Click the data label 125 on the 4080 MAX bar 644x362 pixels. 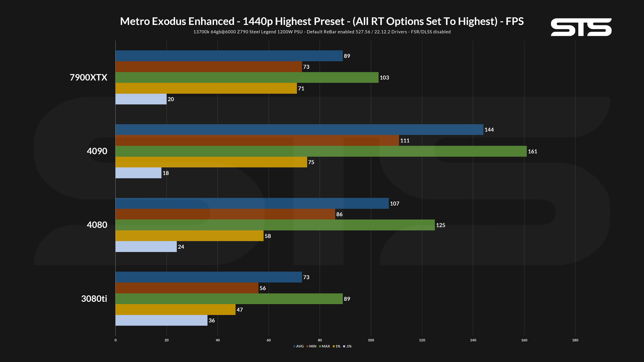tap(441, 225)
